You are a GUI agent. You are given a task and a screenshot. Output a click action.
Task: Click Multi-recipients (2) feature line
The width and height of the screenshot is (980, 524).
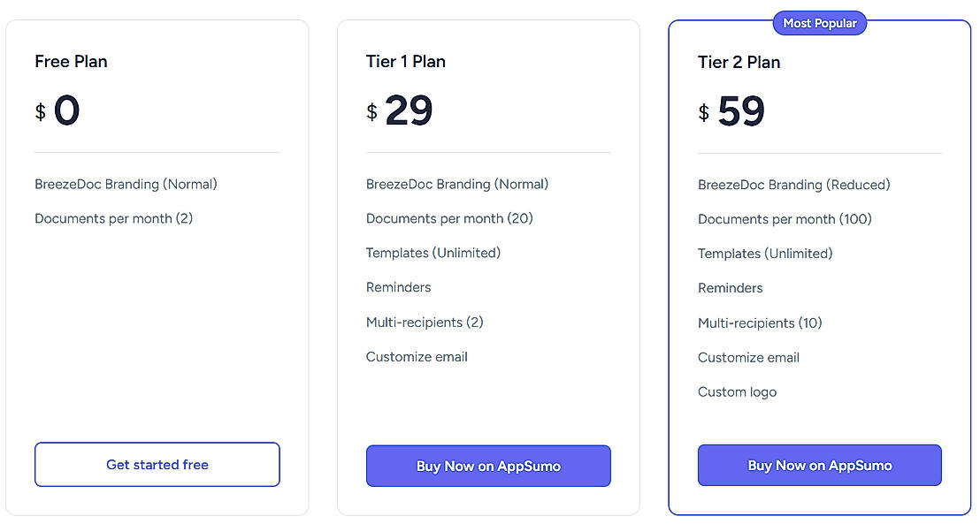(x=425, y=323)
